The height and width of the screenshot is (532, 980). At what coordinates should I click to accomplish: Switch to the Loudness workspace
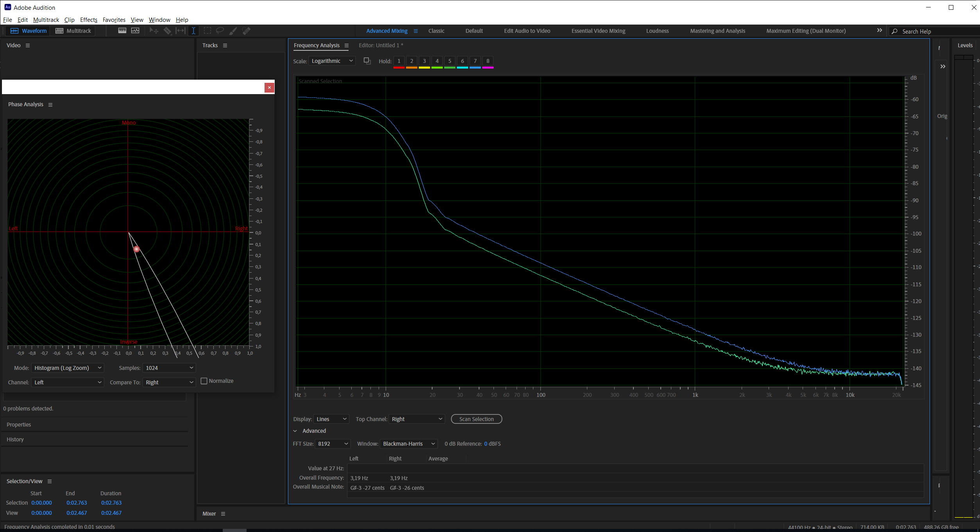[x=657, y=31]
